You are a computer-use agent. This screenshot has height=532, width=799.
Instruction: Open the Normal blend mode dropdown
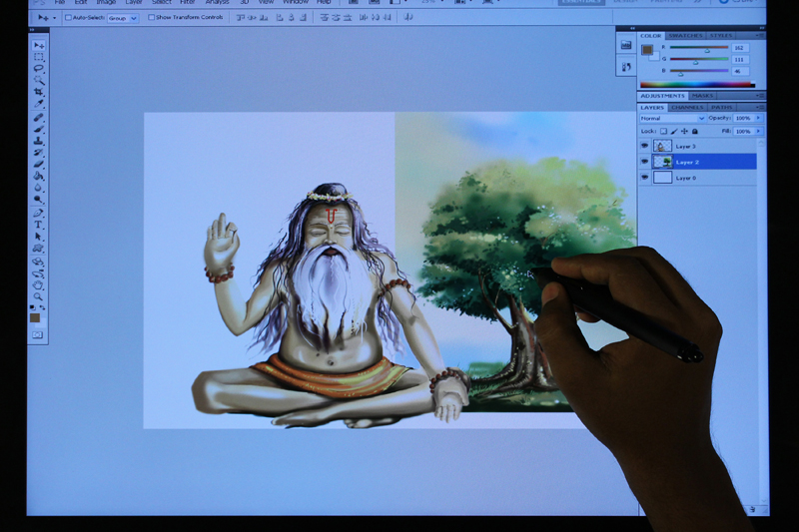(672, 118)
